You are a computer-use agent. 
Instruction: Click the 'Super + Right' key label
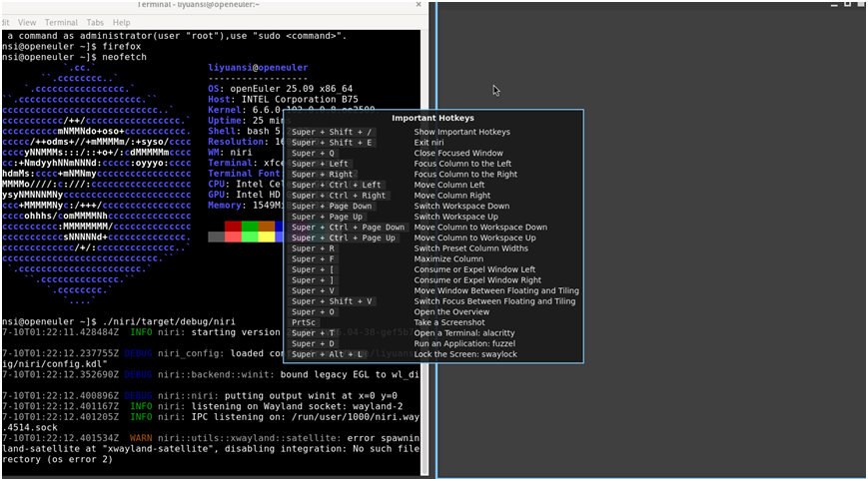pyautogui.click(x=323, y=175)
